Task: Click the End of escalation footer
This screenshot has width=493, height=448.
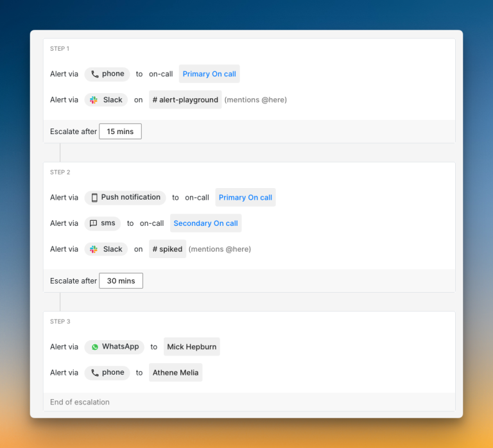Action: [x=80, y=402]
